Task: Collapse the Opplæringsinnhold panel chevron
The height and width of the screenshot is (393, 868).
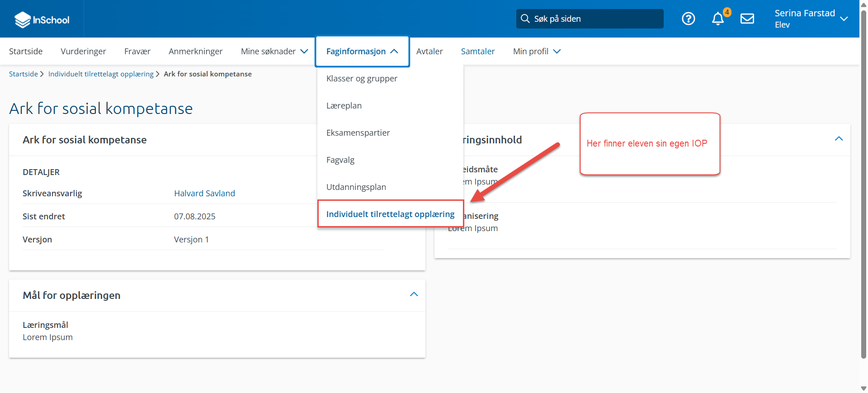Action: point(839,139)
